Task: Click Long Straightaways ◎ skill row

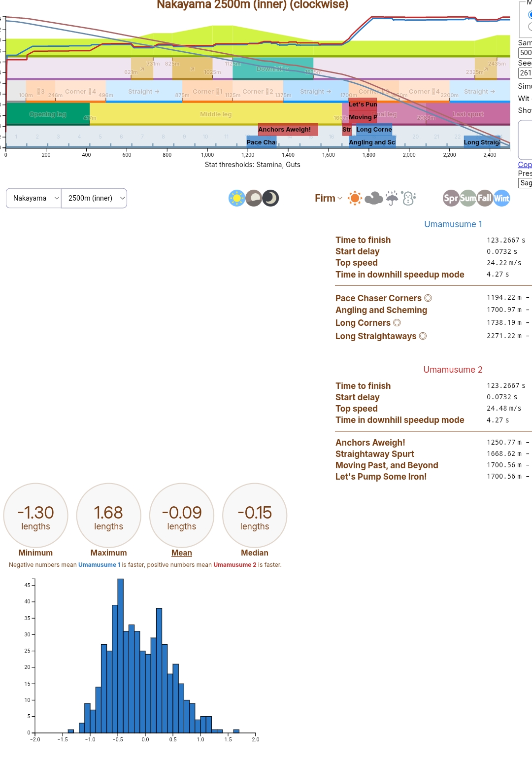Action: tap(433, 336)
